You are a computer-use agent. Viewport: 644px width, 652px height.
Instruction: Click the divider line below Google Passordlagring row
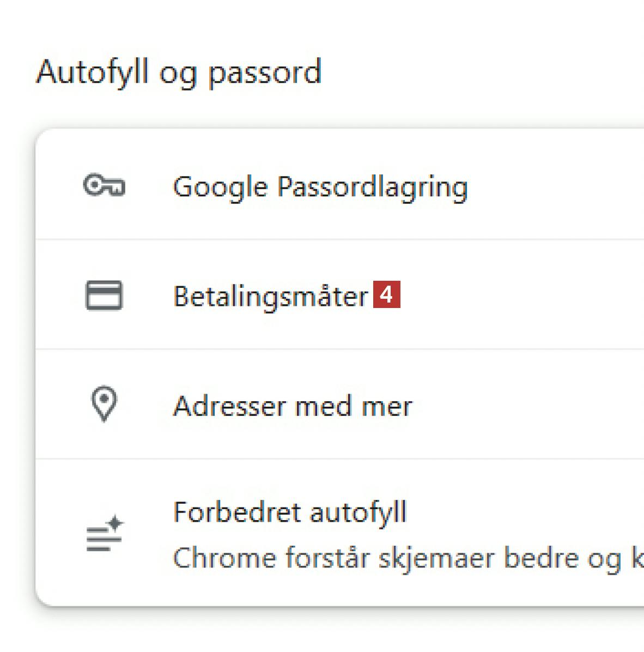pos(338,239)
